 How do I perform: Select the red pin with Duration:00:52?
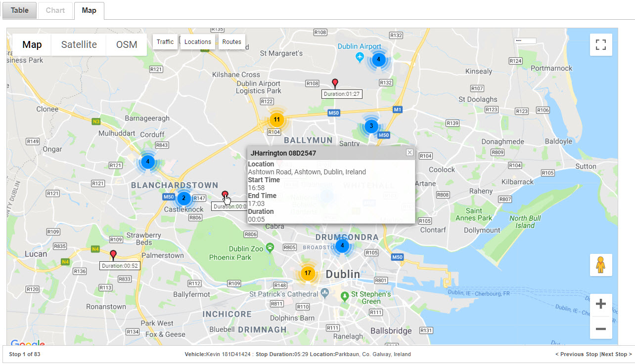pos(113,255)
